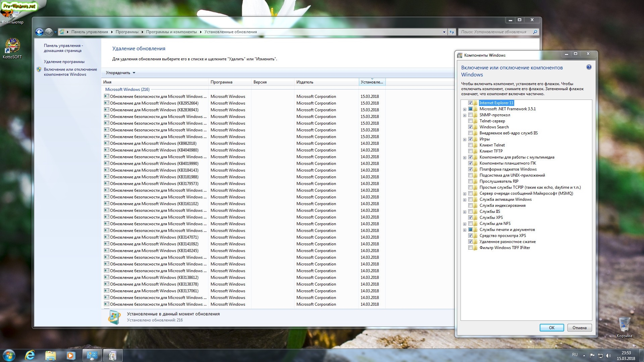Click the Start menu orb
The height and width of the screenshot is (362, 644).
[x=9, y=355]
